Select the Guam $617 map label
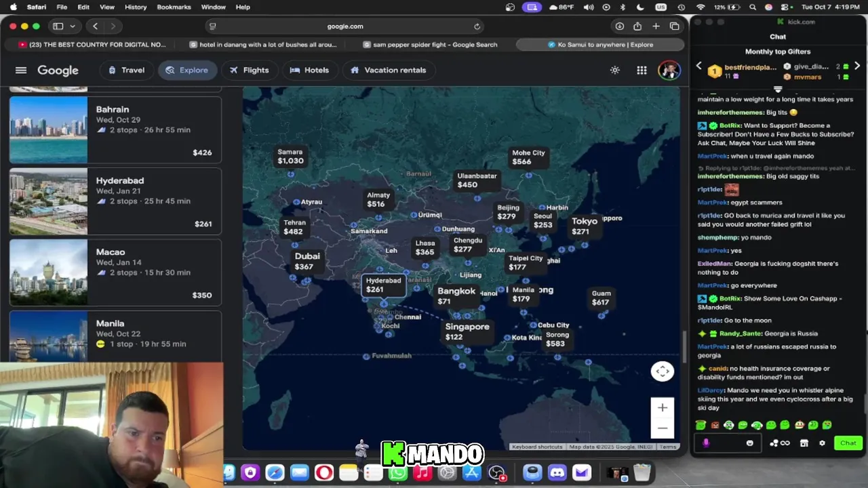Screen dimensions: 868x488 pos(601,298)
